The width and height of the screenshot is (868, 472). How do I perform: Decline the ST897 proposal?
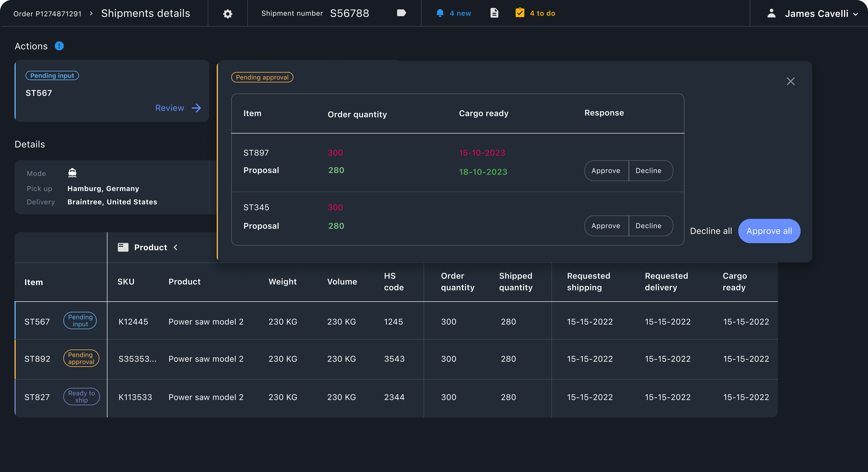(648, 171)
